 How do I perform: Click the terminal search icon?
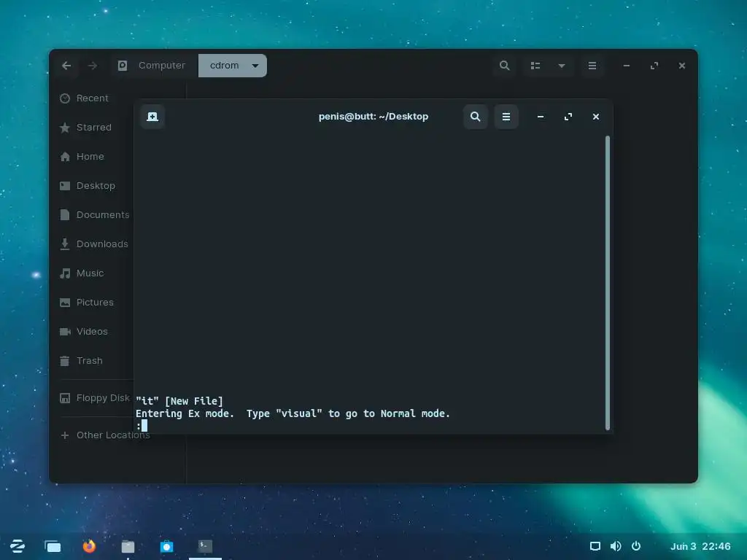[475, 117]
